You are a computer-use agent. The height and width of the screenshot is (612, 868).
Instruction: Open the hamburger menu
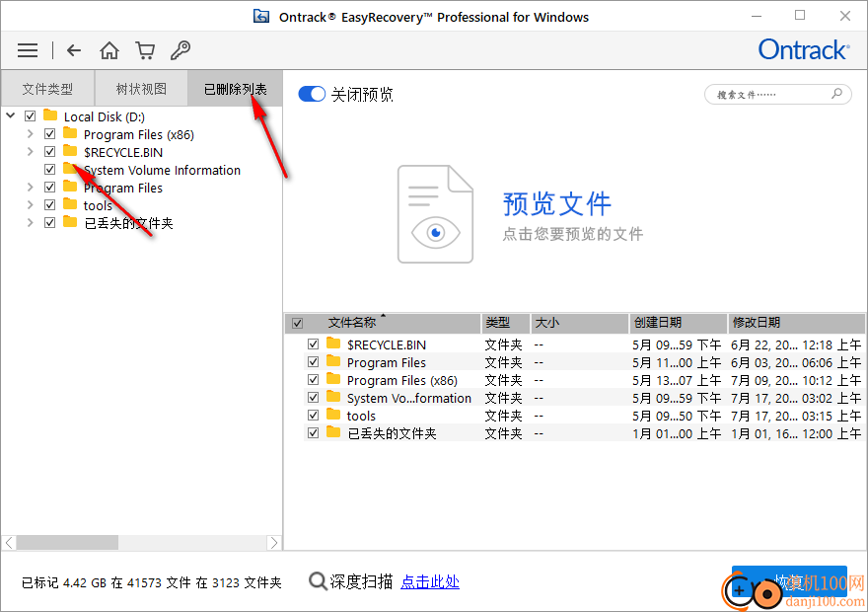click(28, 50)
